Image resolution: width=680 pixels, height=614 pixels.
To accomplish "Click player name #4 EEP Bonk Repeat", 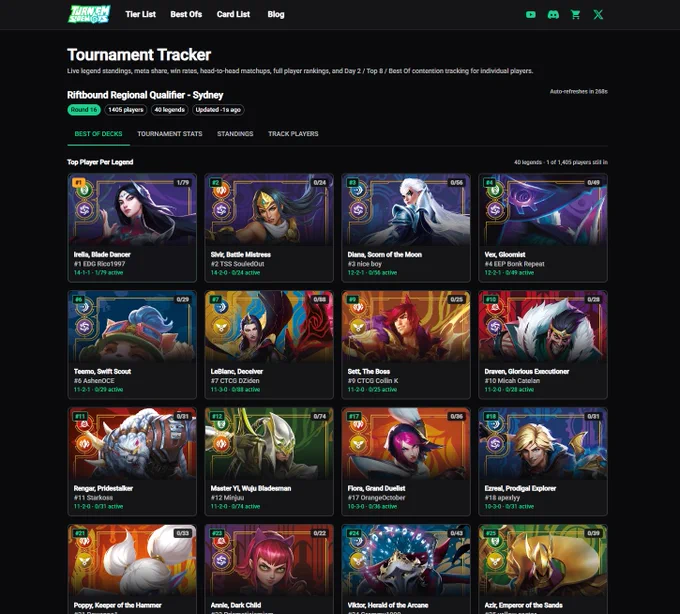I will coord(514,264).
